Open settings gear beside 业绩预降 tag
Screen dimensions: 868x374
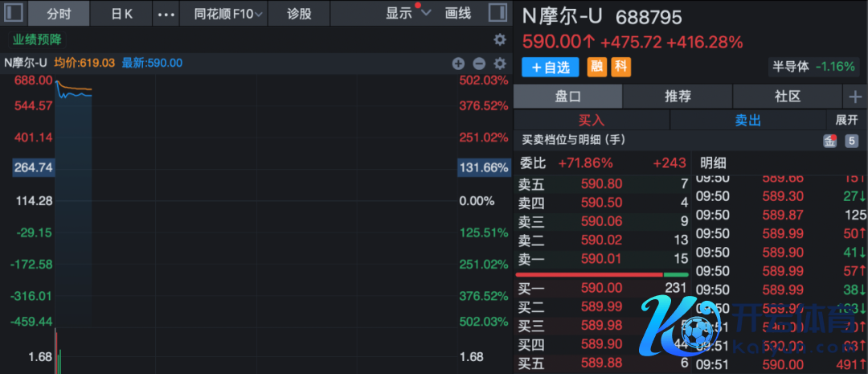click(499, 39)
